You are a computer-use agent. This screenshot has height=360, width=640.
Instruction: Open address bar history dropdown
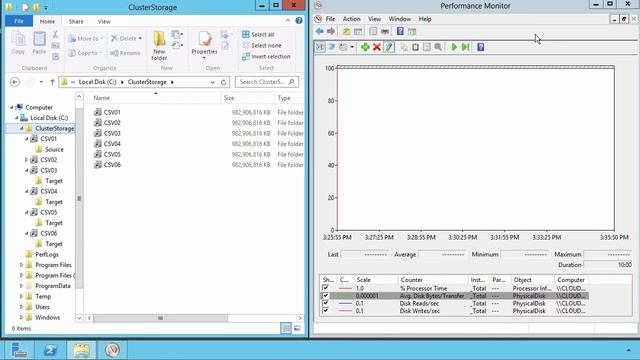213,82
